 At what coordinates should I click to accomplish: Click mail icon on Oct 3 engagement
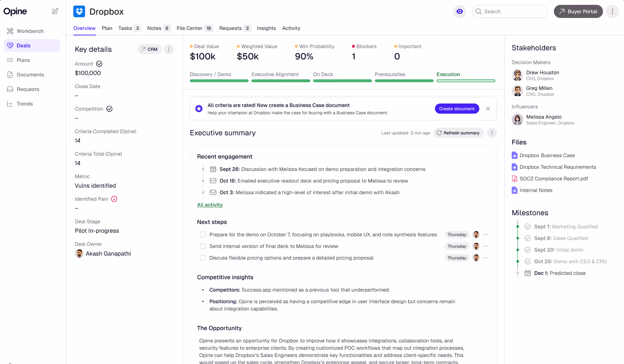[x=213, y=193]
